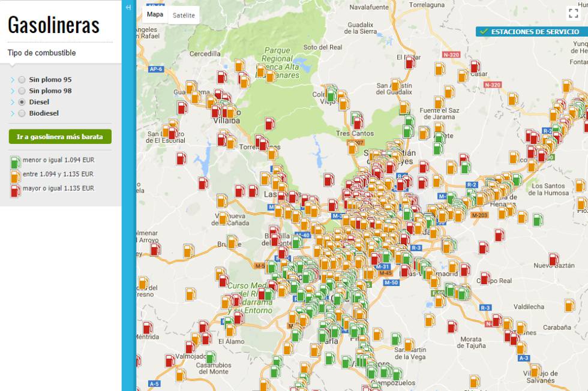Click the green legend pump, menor o igual 1.094

coord(15,162)
